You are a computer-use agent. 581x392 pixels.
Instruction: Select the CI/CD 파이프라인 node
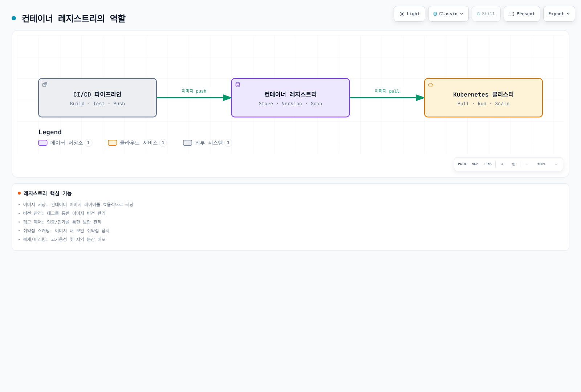point(97,98)
